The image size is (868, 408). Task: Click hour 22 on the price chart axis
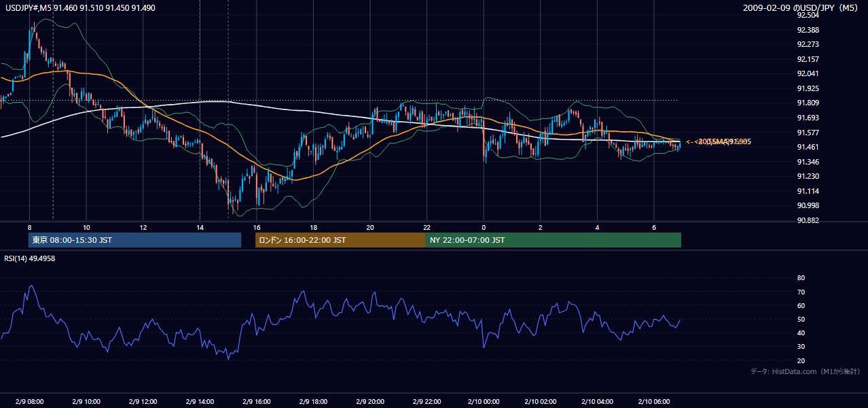[x=427, y=227]
